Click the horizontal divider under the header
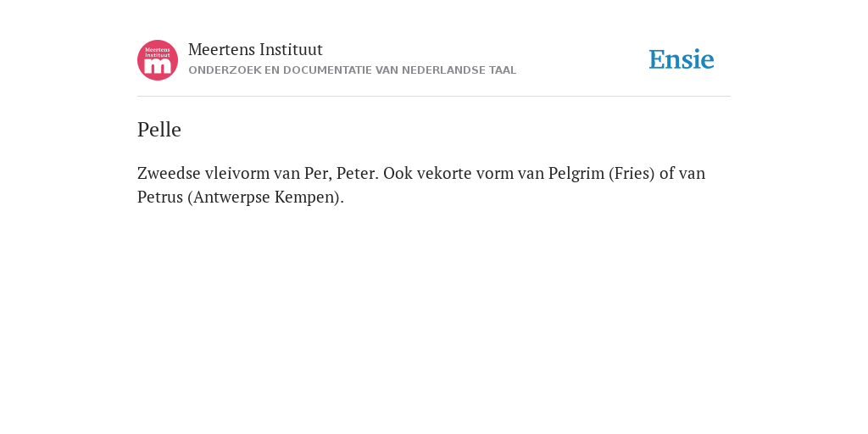The image size is (868, 434). coord(434,97)
